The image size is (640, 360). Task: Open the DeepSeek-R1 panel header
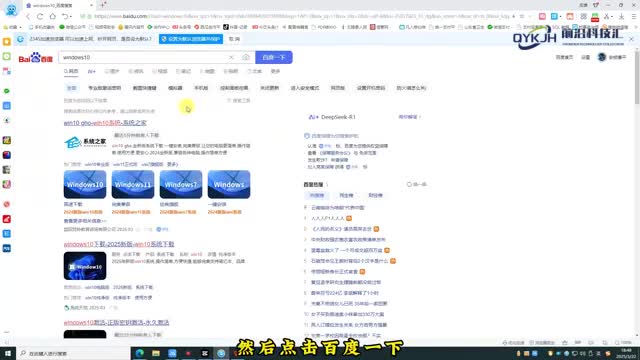(x=333, y=117)
